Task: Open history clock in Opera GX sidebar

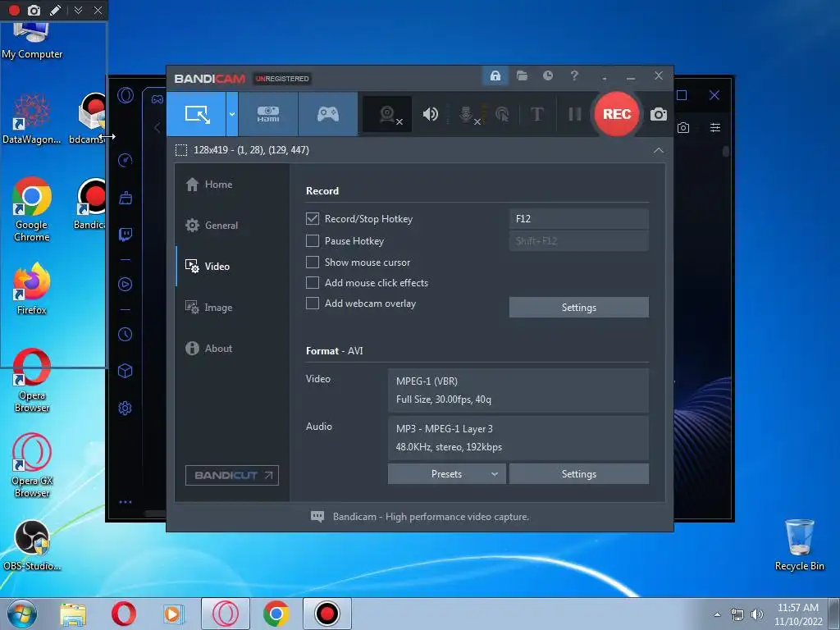Action: 126,335
